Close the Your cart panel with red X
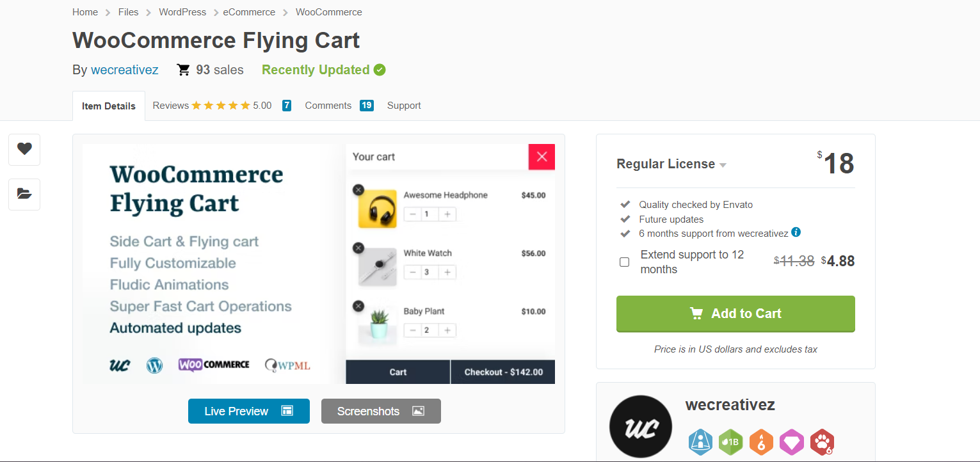980x462 pixels. [542, 157]
